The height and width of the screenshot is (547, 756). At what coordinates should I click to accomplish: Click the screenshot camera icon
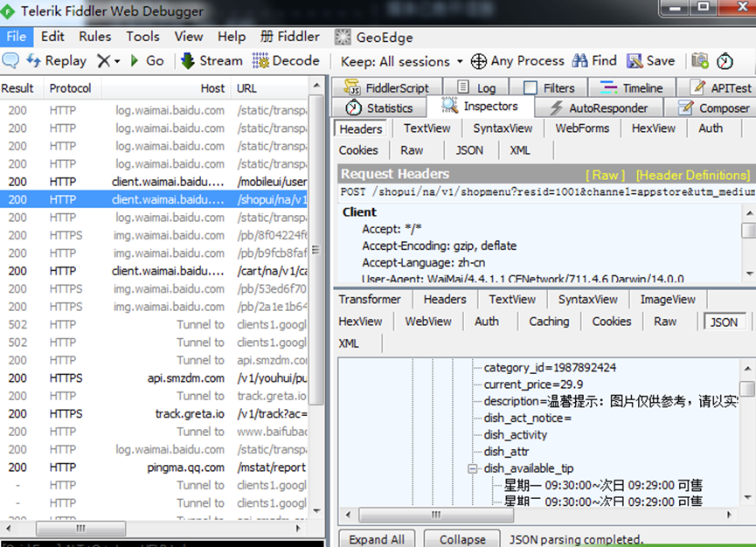tap(700, 60)
